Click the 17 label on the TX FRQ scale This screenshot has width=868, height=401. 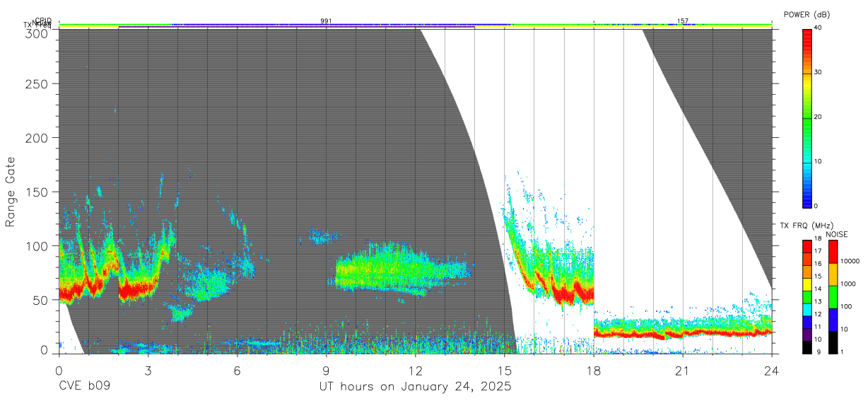coord(819,250)
